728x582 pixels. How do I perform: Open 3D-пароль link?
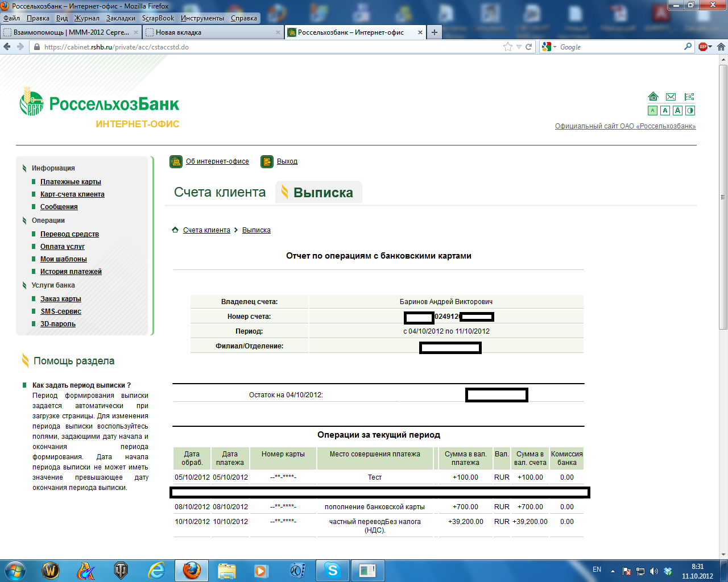tap(58, 324)
